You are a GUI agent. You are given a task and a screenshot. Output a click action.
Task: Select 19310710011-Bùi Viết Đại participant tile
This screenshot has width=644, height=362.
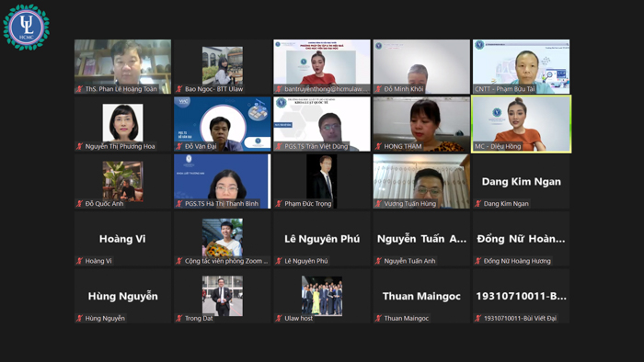(521, 296)
